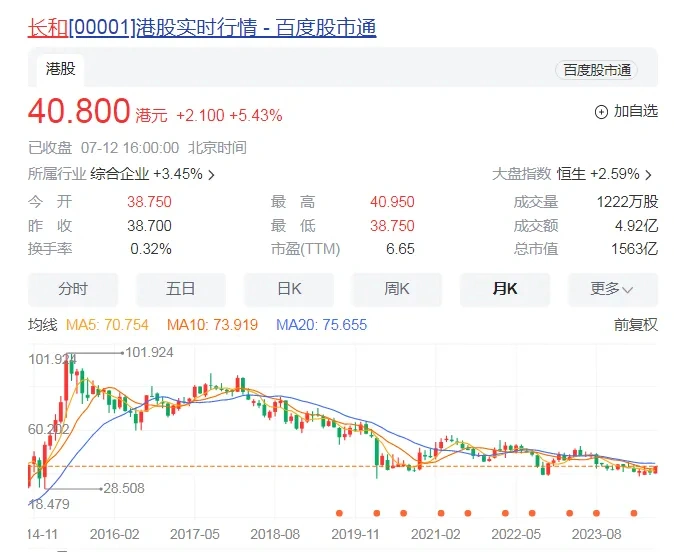The height and width of the screenshot is (552, 674).
Task: Click the last orange event dot under chart
Action: pos(633,513)
